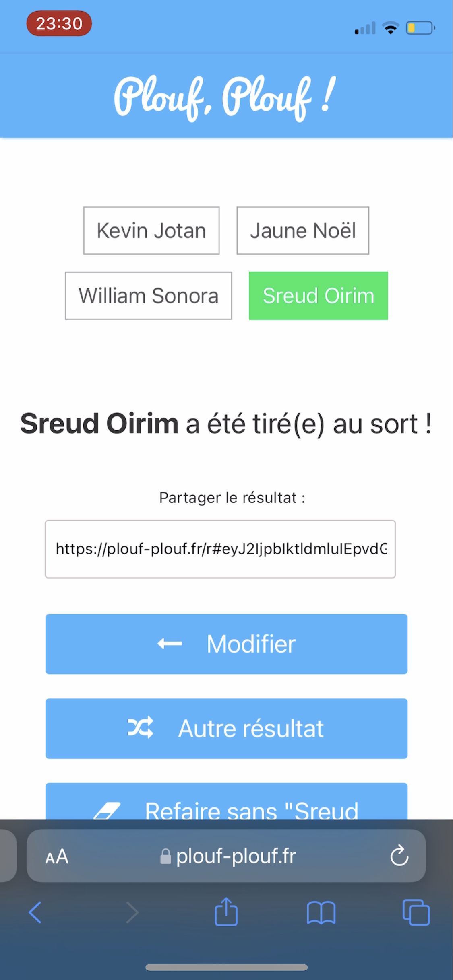Tap the eraser icon on Refaire sans
The height and width of the screenshot is (980, 453).
tap(107, 810)
